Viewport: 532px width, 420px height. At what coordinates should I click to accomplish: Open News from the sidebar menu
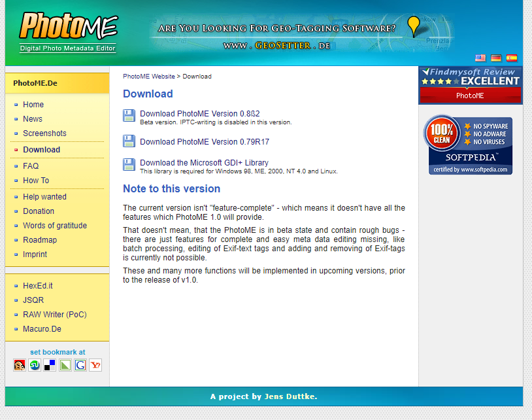coord(33,119)
